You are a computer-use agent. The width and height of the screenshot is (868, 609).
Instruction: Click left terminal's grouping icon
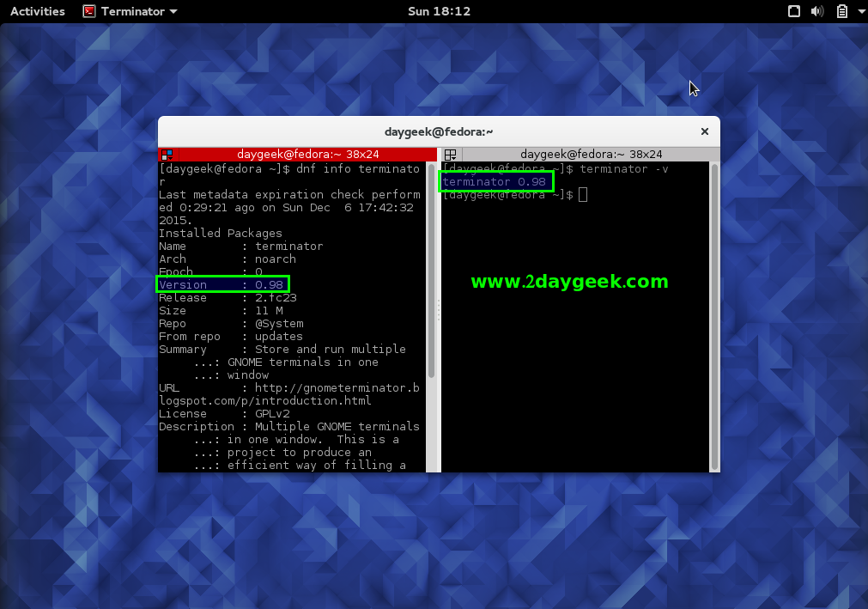point(167,155)
